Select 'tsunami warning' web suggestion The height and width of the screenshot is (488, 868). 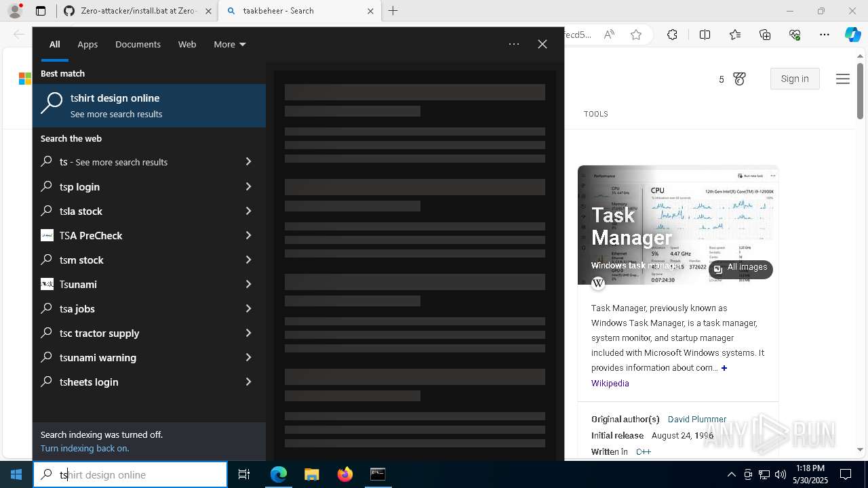point(149,357)
